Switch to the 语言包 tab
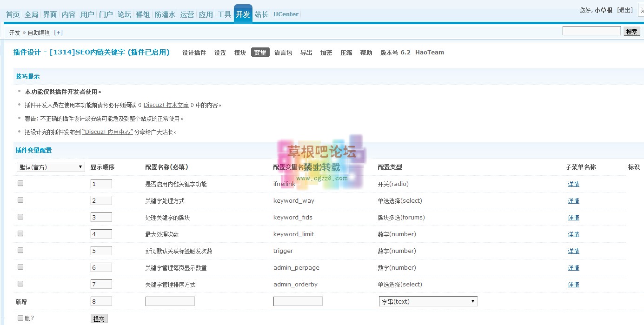Screen dimensions: 644x325 284,52
